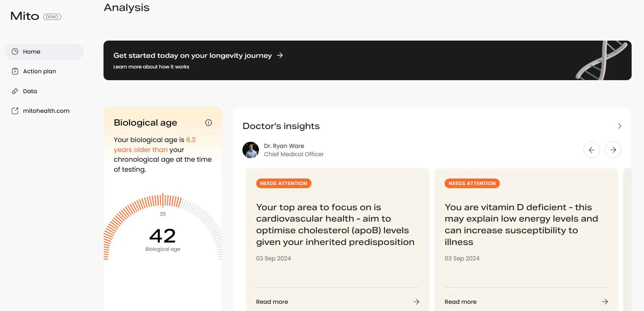Click the DEMO badge next to Mito logo
644x311 pixels.
tap(52, 17)
